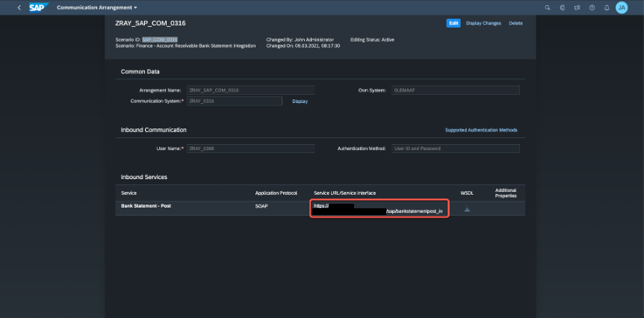The height and width of the screenshot is (318, 644).
Task: Open the JA user avatar menu
Action: click(622, 7)
